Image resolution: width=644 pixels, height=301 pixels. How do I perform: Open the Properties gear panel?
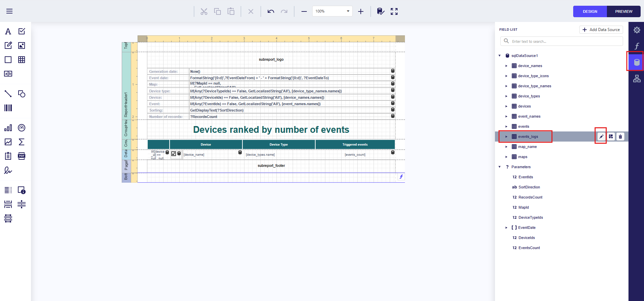coord(637,30)
